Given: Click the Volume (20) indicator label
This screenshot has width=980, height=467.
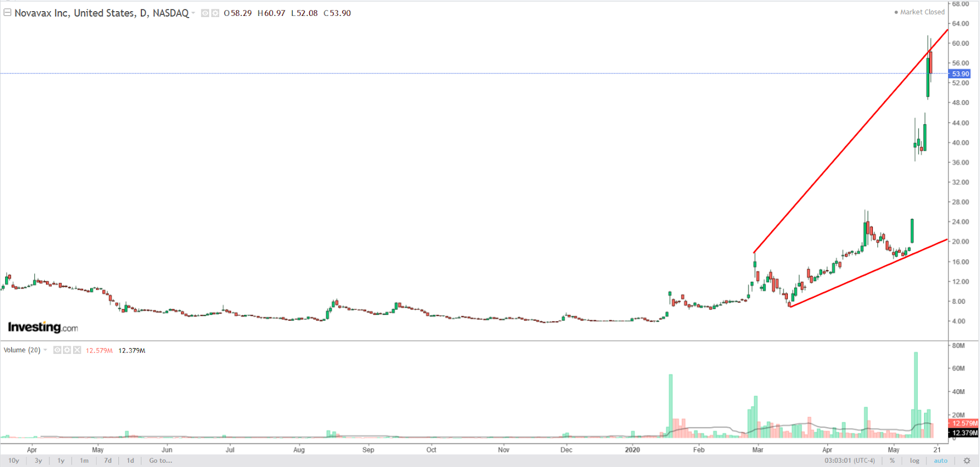Looking at the screenshot, I should pyautogui.click(x=22, y=350).
